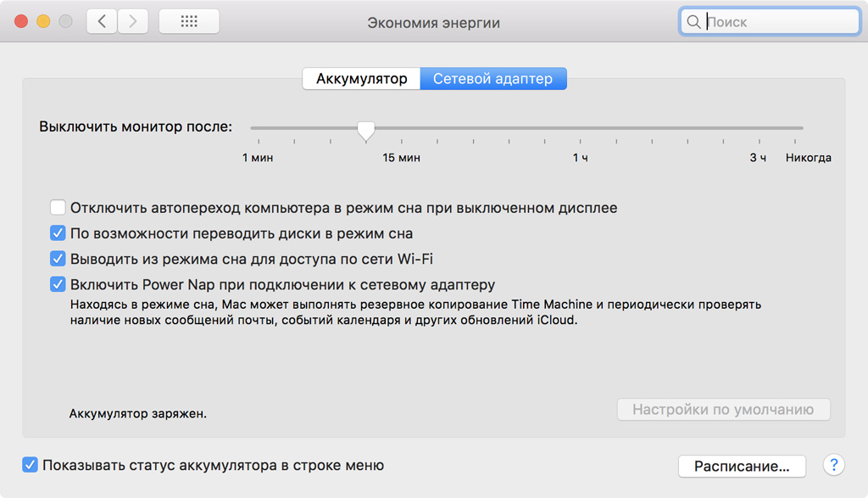
Task: Click the forward navigation arrow
Action: pos(132,22)
